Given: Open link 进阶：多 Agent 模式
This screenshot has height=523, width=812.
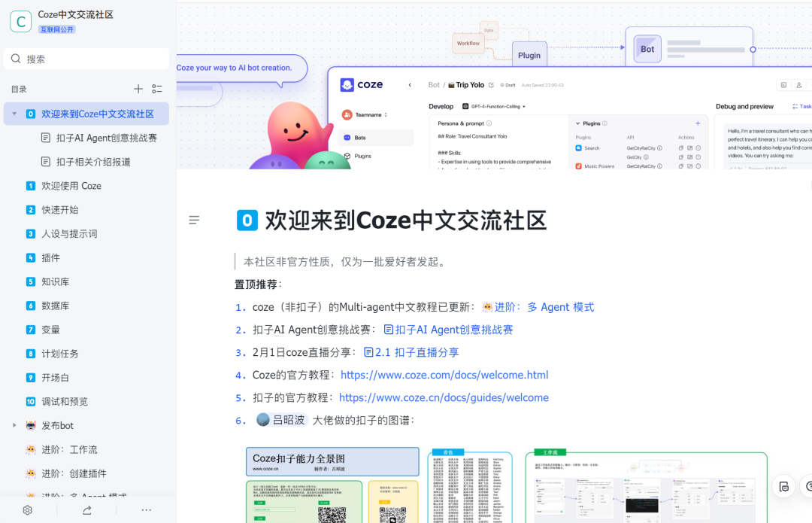Looking at the screenshot, I should tap(538, 307).
